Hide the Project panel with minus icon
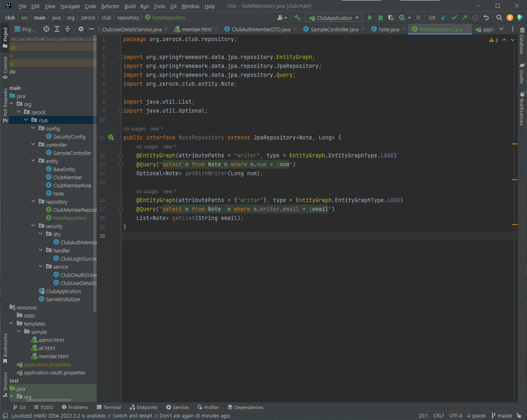 coord(92,29)
